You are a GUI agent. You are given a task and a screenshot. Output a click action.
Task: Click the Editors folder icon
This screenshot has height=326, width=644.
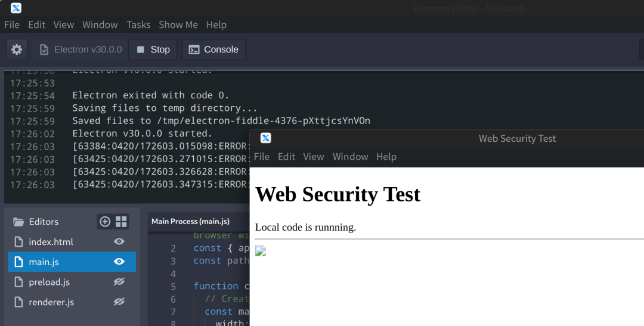tap(18, 222)
